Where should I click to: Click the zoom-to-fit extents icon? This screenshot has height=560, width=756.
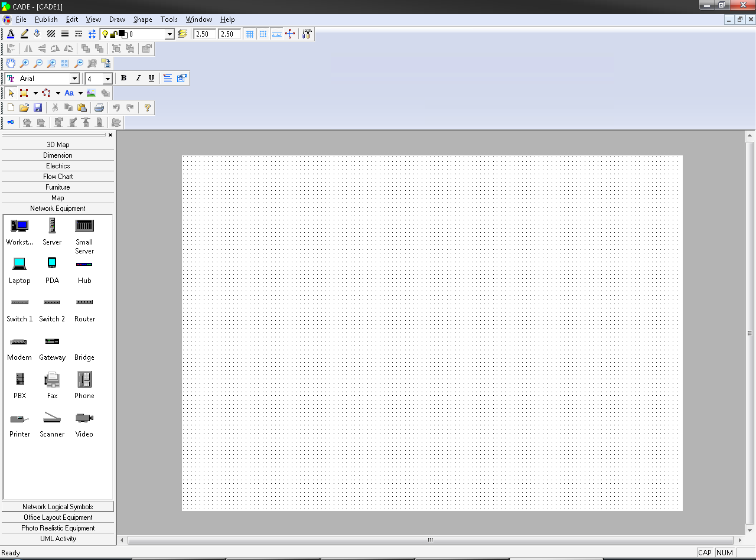(65, 63)
